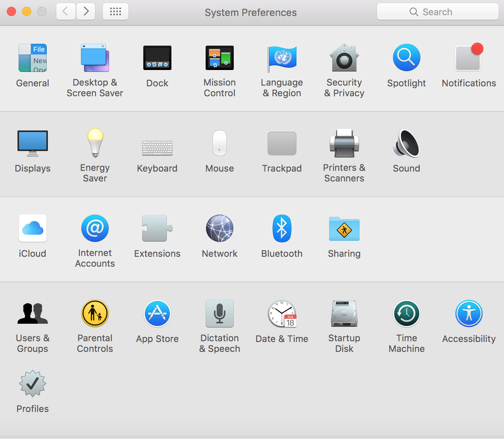Close the System Preferences window
The image size is (504, 439).
pos(11,11)
